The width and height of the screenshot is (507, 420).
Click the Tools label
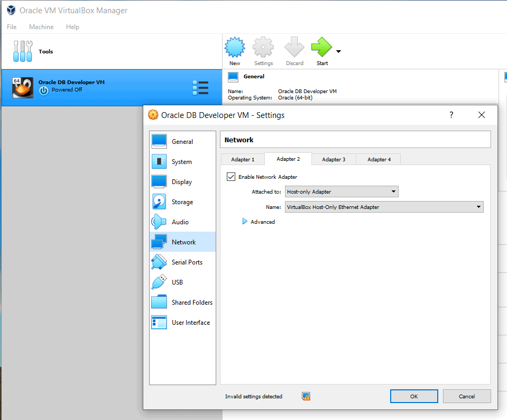coord(45,51)
